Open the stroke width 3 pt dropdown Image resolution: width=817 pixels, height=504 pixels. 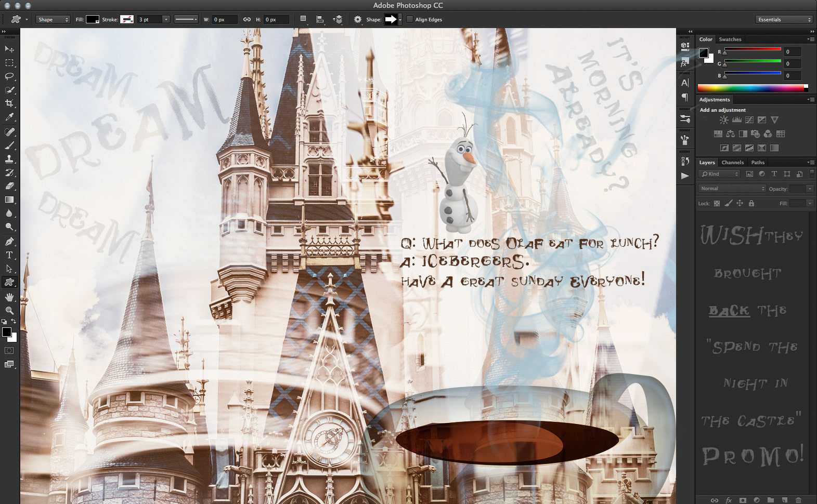pyautogui.click(x=166, y=20)
